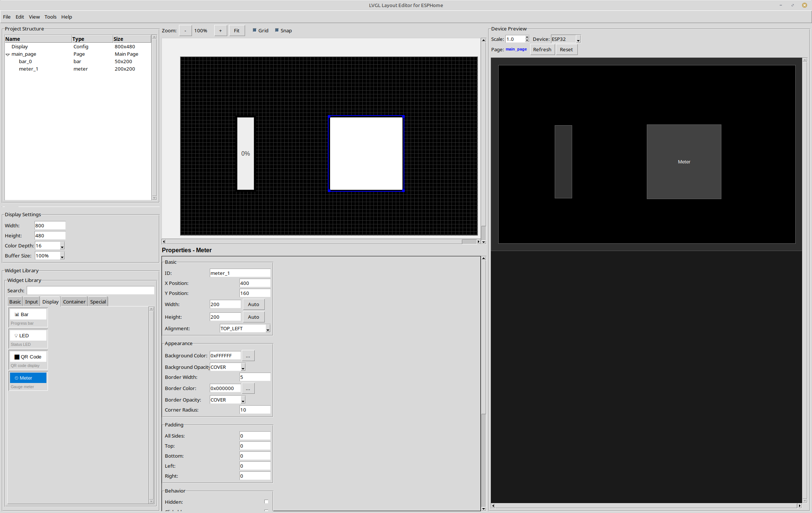
Task: Select the Bar widget in library
Action: pyautogui.click(x=28, y=314)
